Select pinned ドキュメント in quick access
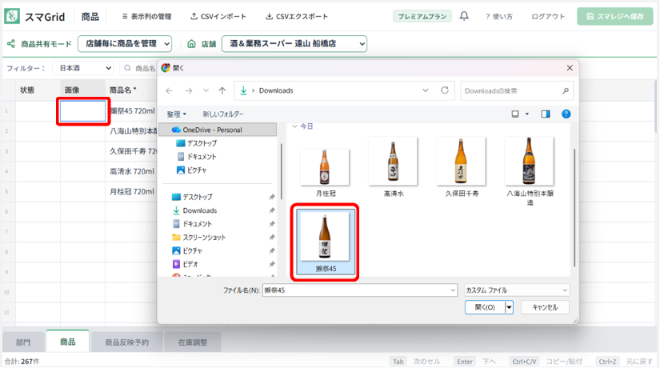 click(192, 224)
